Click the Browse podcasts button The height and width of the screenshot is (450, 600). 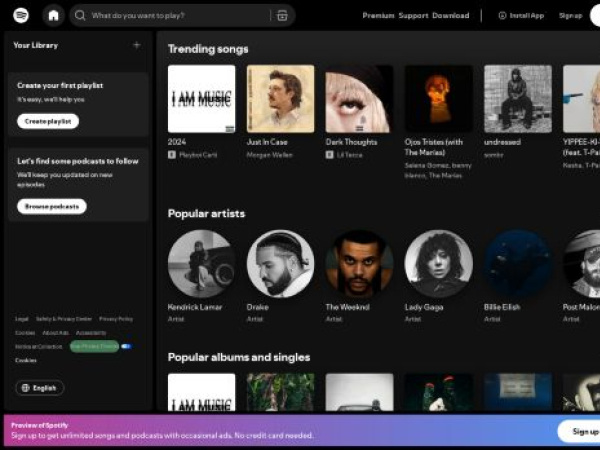pos(52,206)
